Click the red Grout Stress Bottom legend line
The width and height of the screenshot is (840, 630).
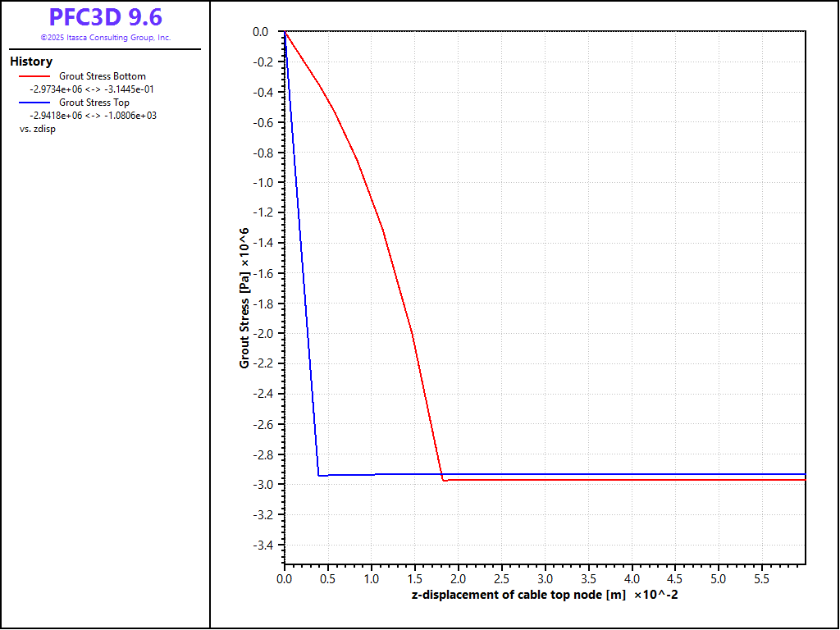click(x=33, y=76)
